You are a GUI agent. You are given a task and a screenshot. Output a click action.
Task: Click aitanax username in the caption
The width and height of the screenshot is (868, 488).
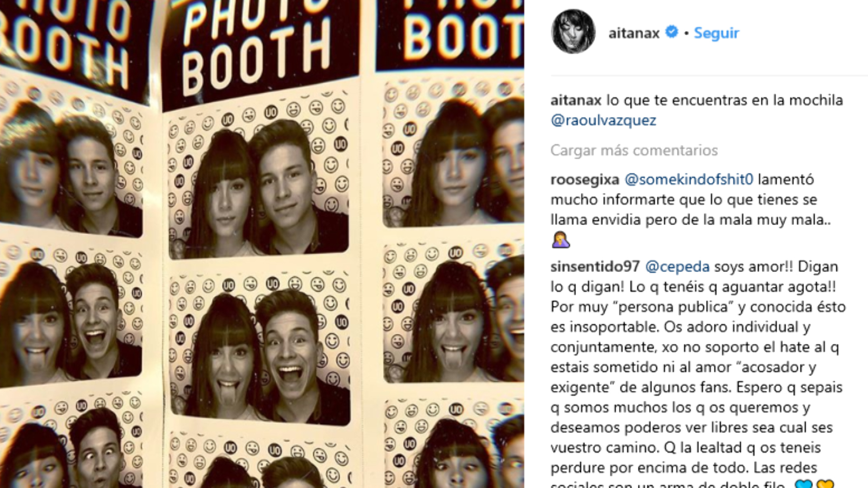pos(576,100)
